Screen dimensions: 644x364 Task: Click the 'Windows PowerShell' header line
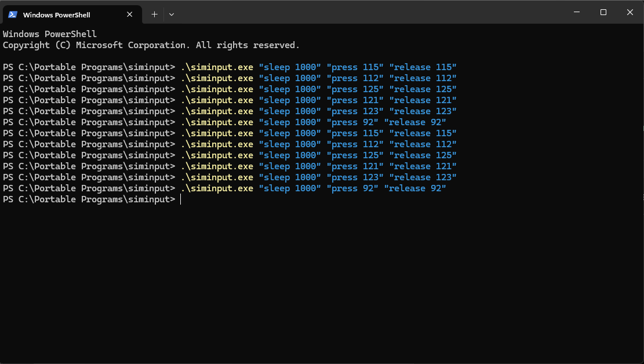tap(50, 34)
